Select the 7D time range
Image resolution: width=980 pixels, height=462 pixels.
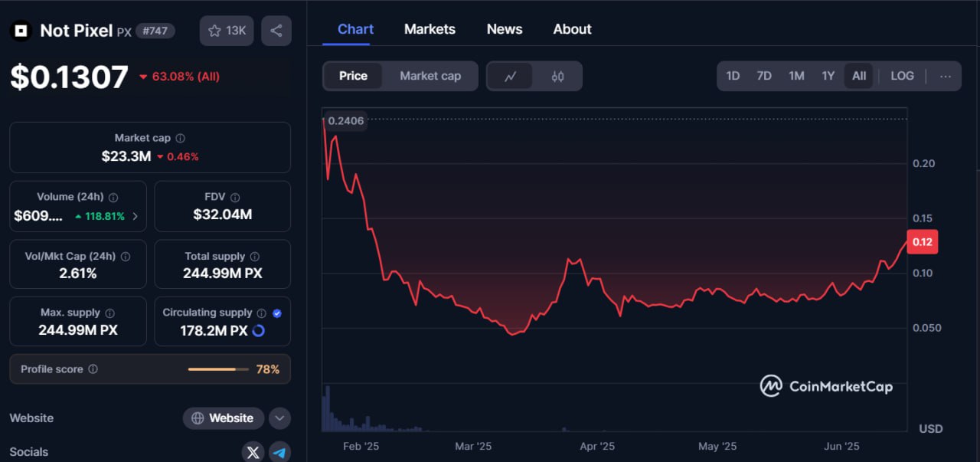click(x=764, y=76)
